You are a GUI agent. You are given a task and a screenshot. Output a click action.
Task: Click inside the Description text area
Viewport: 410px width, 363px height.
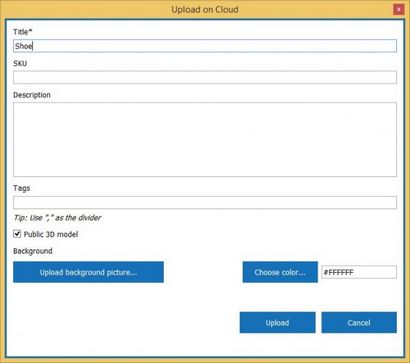coord(205,139)
